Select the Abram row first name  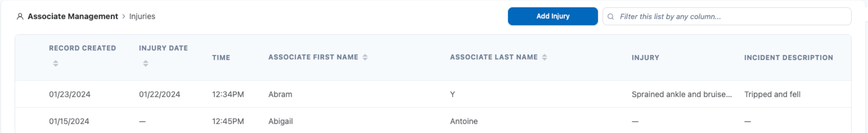coord(280,94)
